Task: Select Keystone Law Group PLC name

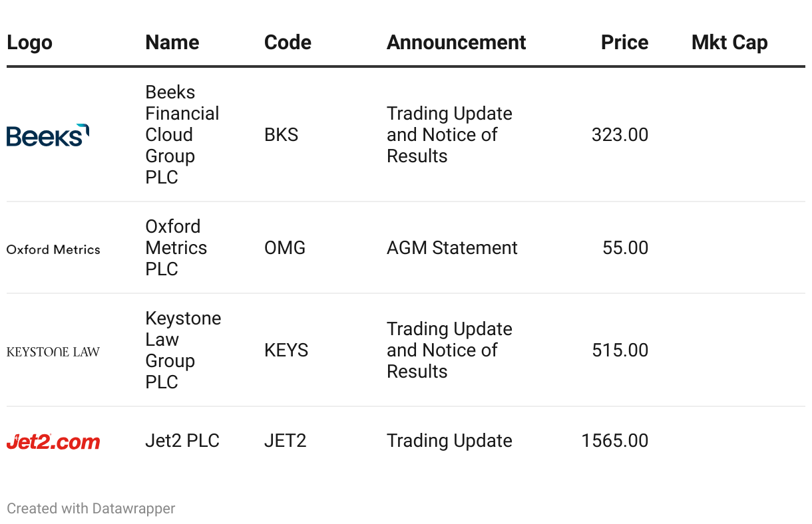Action: click(183, 350)
